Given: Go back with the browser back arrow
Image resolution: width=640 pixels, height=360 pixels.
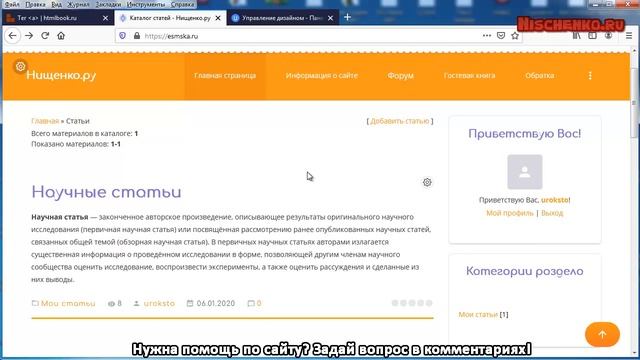Looking at the screenshot, I should tap(12, 36).
